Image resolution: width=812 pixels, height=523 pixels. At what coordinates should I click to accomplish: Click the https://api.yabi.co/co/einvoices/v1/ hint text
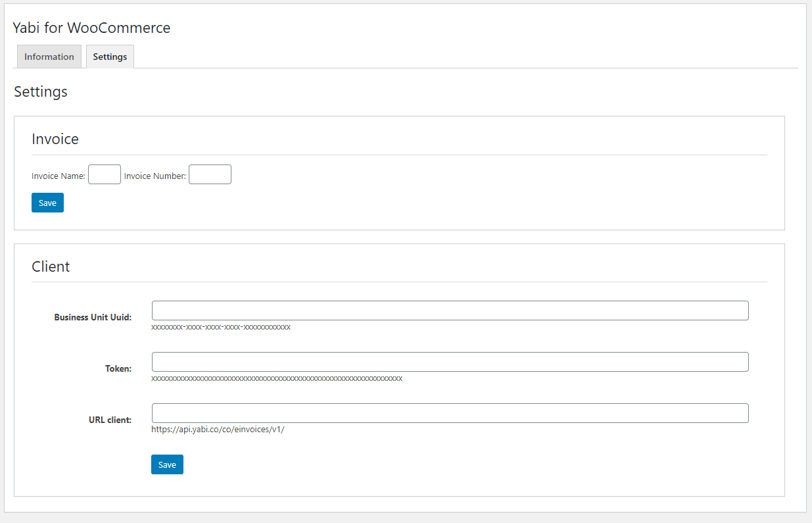pyautogui.click(x=218, y=430)
